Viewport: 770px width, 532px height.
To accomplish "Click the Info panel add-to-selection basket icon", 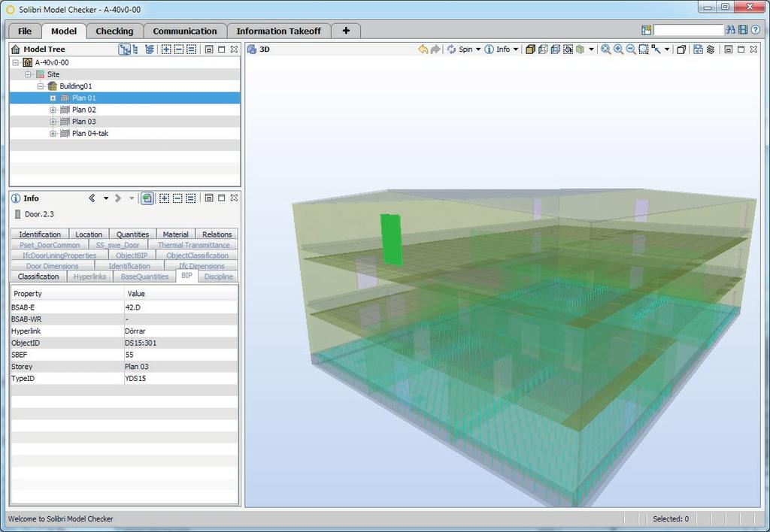I will 164,198.
